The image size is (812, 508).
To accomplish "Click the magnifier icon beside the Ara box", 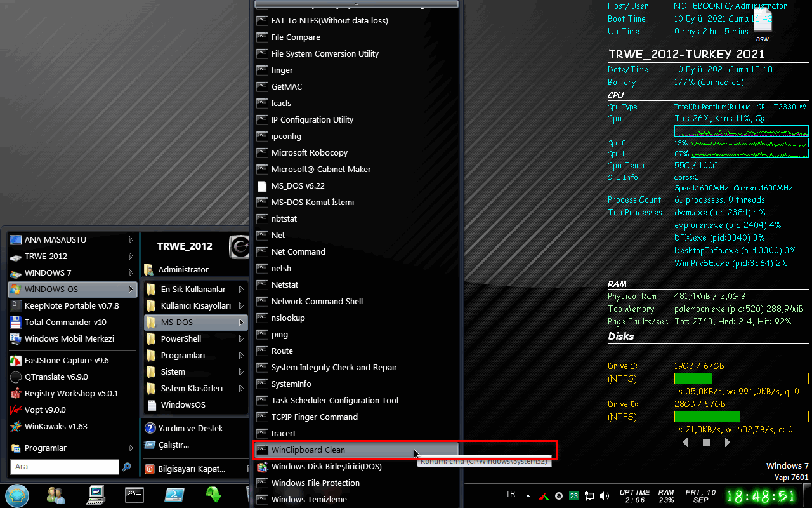I will coord(127,467).
